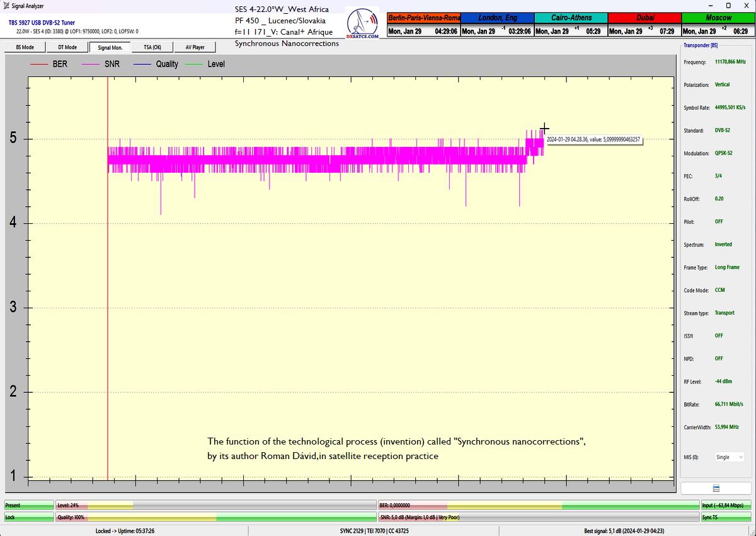The image size is (756, 536).
Task: Click the Moscow world clock panel
Action: coord(718,24)
